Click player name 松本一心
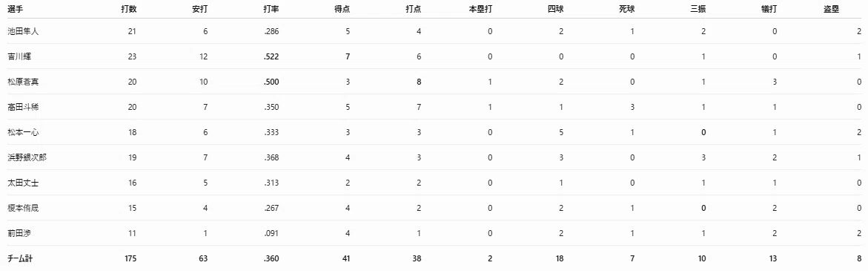 23,132
